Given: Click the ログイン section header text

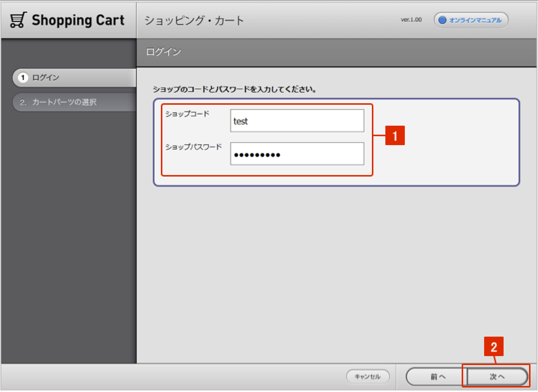Looking at the screenshot, I should pos(163,52).
